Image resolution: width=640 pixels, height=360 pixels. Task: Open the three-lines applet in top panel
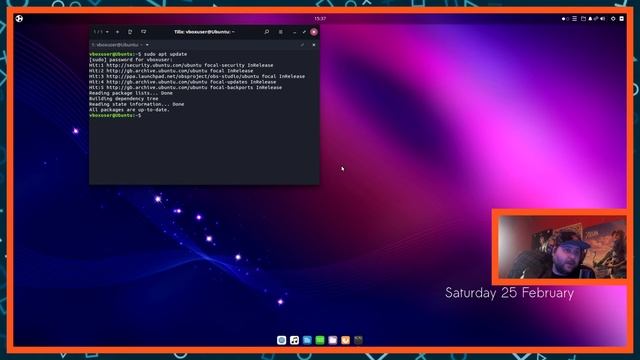click(x=574, y=19)
